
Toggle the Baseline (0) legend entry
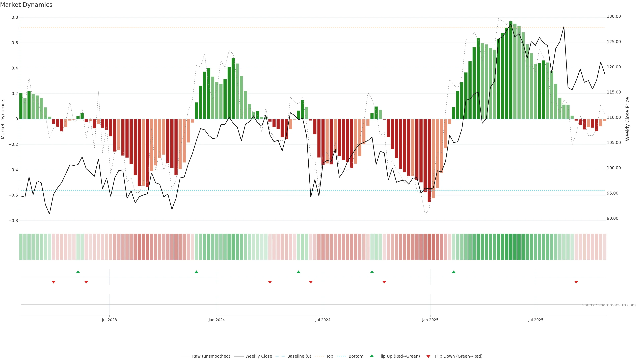299,356
